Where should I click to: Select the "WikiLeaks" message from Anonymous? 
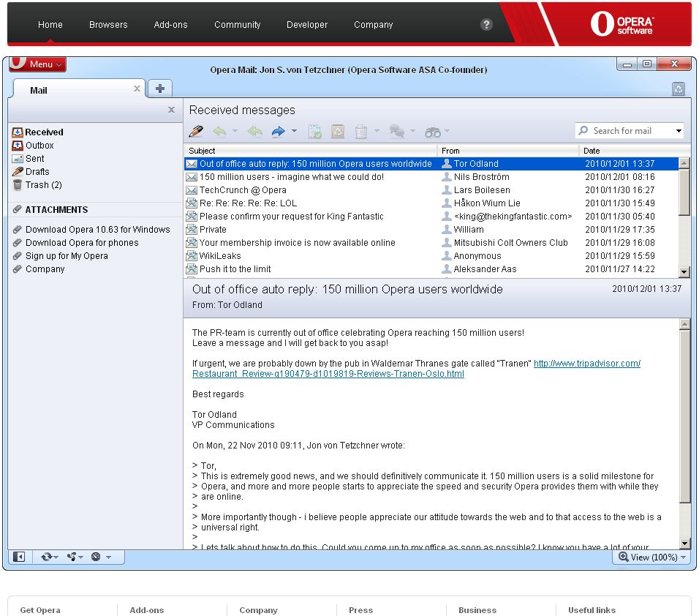431,255
